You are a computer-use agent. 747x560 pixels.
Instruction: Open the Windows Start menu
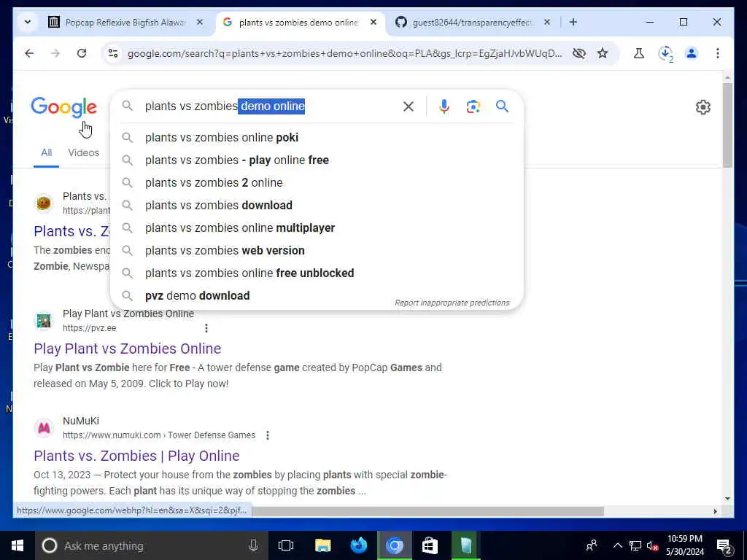[x=18, y=545]
